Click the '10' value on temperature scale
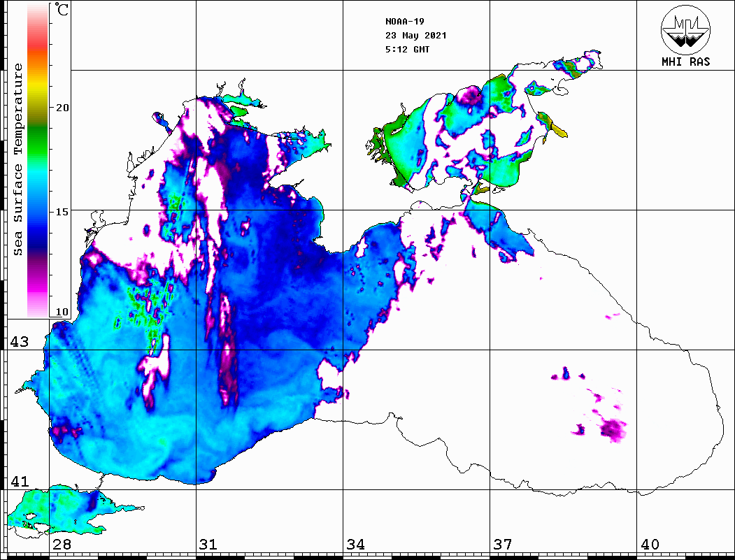The image size is (735, 560). [62, 312]
